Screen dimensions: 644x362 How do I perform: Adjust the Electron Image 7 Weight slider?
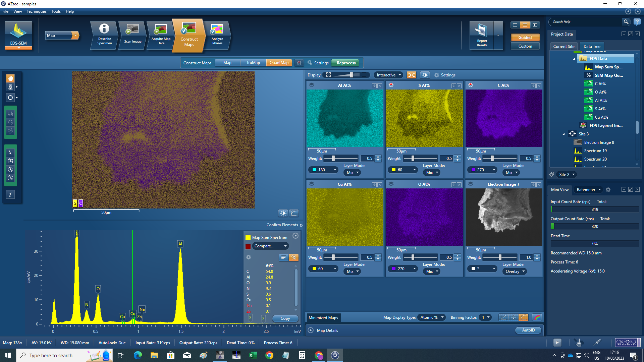pos(500,257)
